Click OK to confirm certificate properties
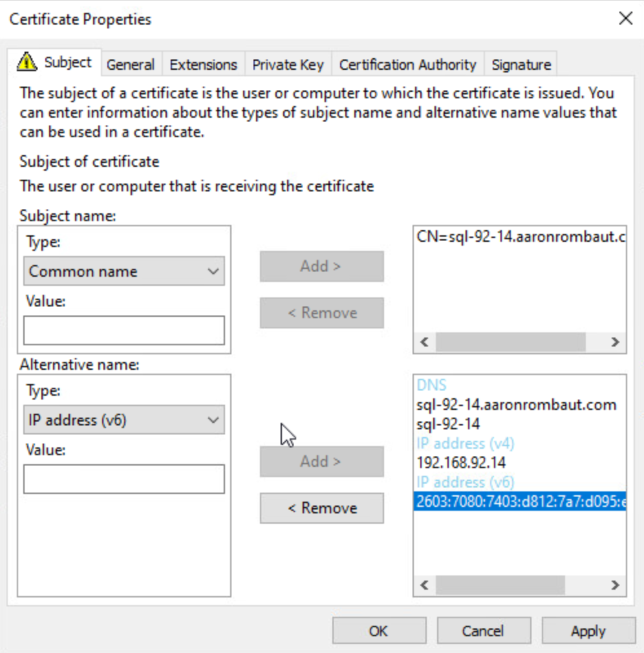Image resolution: width=644 pixels, height=653 pixels. [x=379, y=631]
